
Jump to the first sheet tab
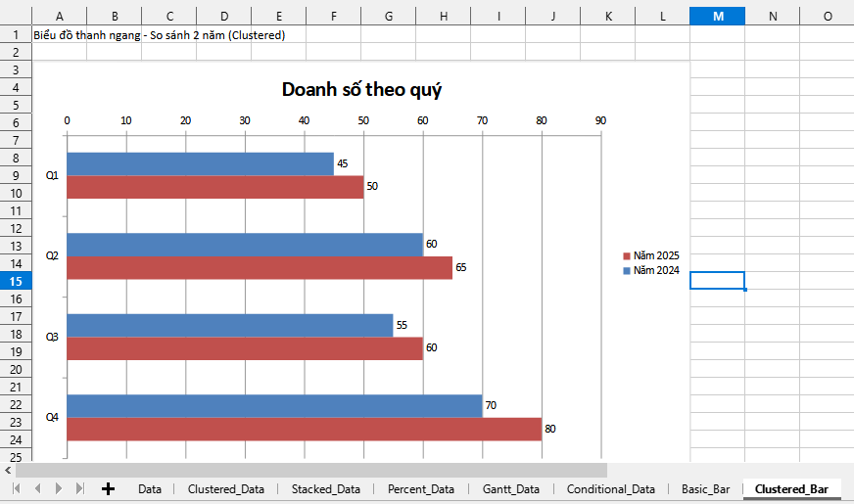click(x=17, y=488)
